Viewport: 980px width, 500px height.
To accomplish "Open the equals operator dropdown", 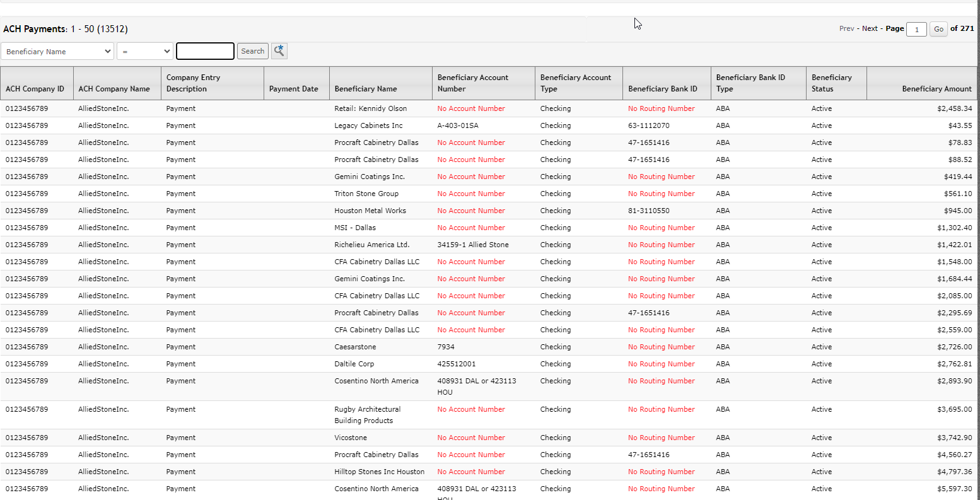I will (145, 51).
